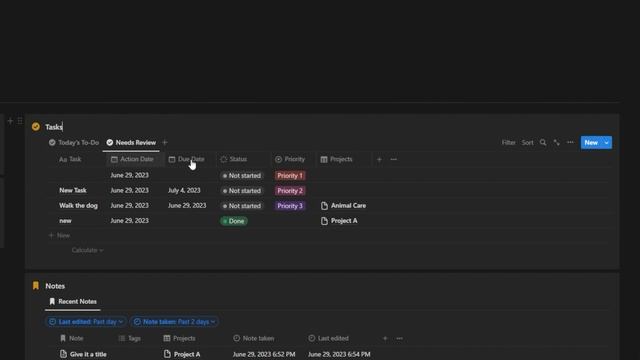This screenshot has height=360, width=640.
Task: Click Not started status for New Task
Action: [x=242, y=191]
